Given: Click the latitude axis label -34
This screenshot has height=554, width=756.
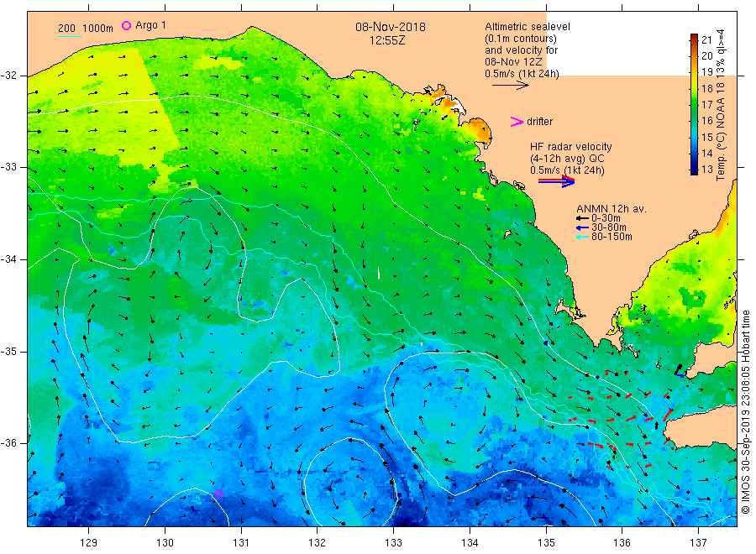Looking at the screenshot, I should pyautogui.click(x=9, y=259).
